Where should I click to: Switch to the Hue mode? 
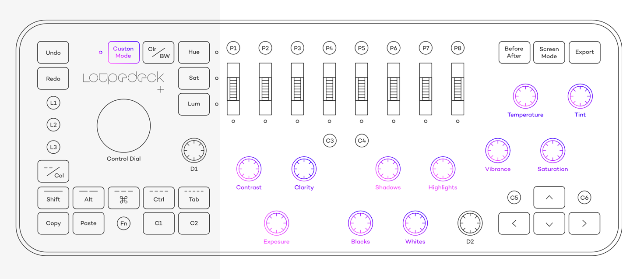(x=194, y=52)
